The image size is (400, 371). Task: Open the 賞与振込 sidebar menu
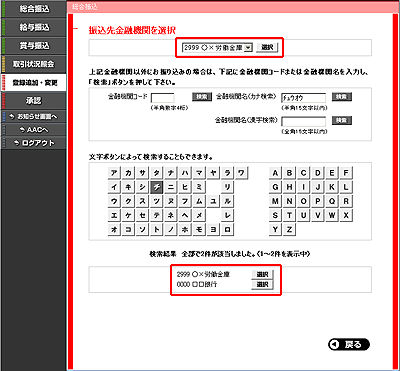pos(34,46)
